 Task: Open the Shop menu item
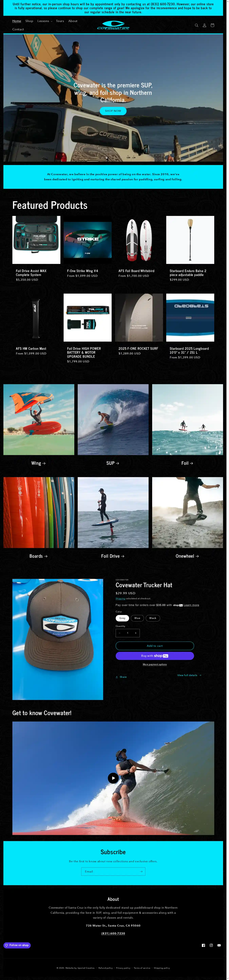29,21
